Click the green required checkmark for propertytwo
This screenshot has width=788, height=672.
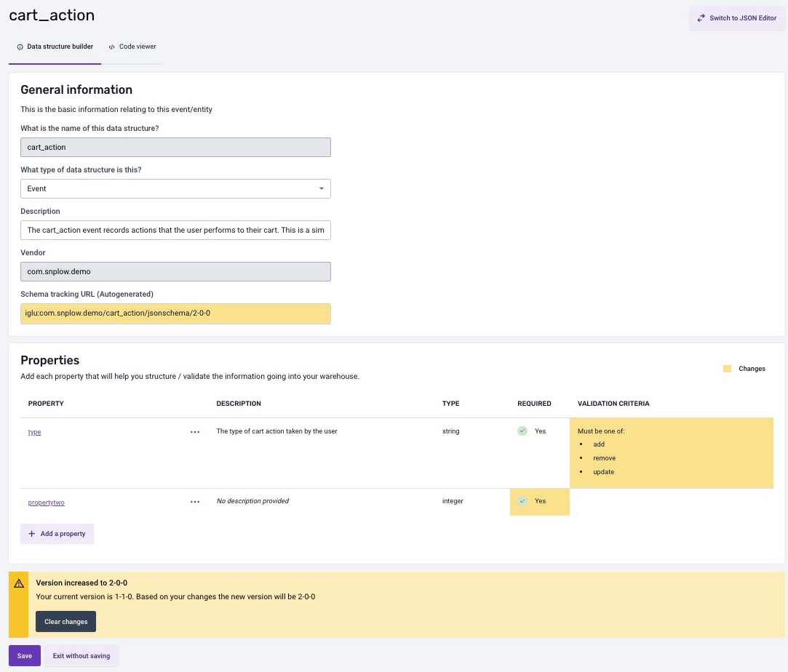coord(522,501)
